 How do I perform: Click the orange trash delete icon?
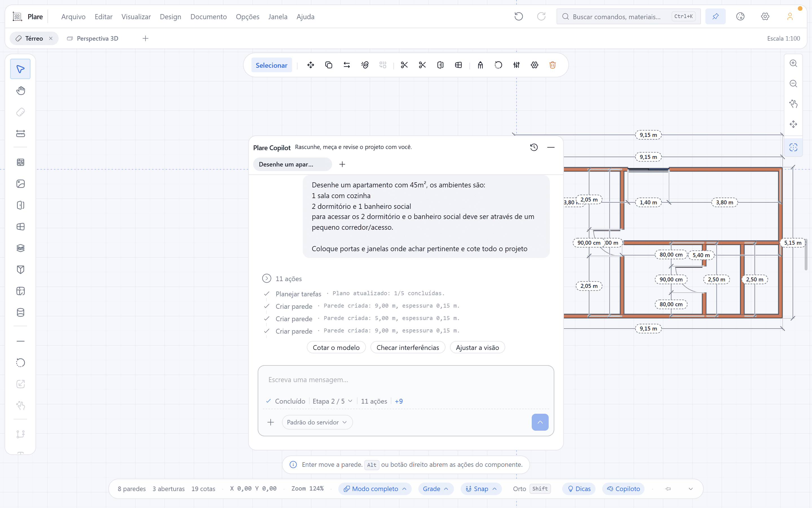coord(553,65)
